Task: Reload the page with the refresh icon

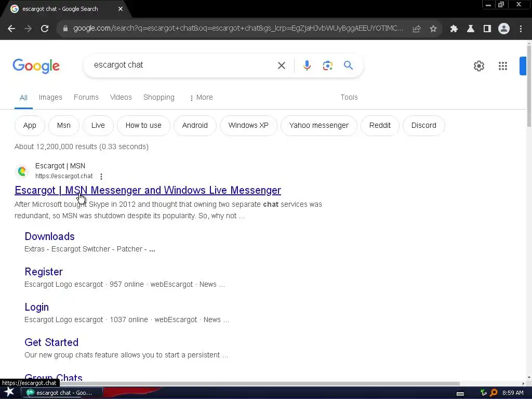Action: pyautogui.click(x=45, y=29)
